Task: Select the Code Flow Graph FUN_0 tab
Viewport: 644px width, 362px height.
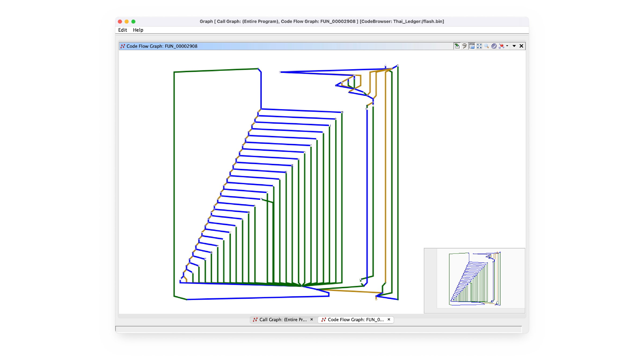Action: tap(356, 320)
